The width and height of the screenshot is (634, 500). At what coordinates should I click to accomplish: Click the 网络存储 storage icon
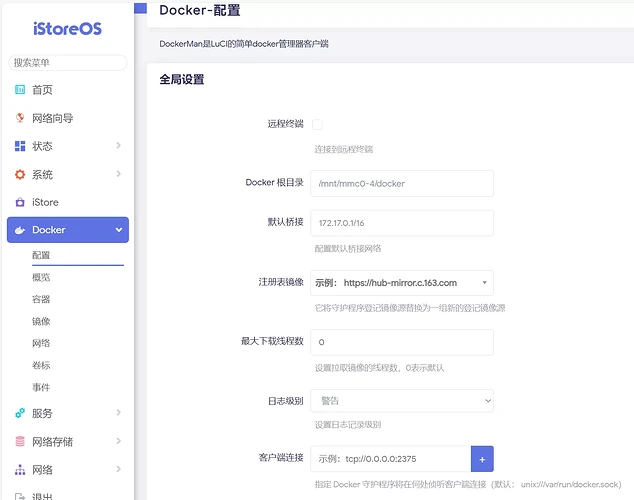click(x=20, y=441)
